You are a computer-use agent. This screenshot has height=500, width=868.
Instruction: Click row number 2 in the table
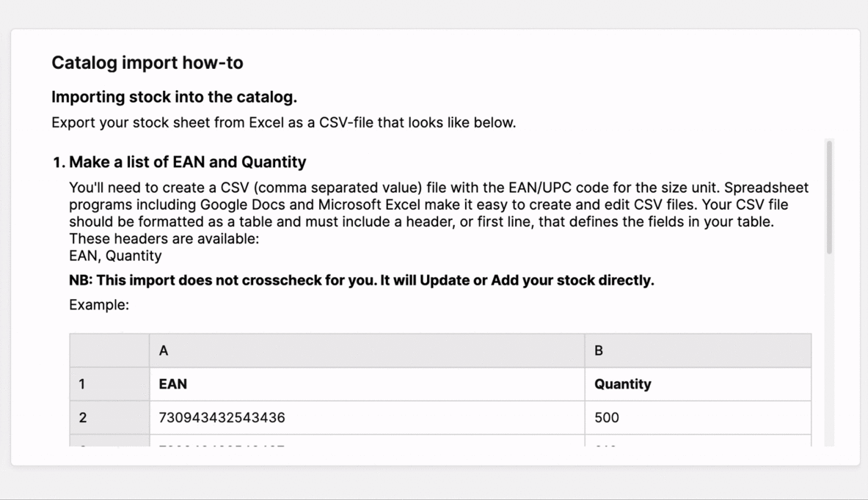[x=109, y=418]
